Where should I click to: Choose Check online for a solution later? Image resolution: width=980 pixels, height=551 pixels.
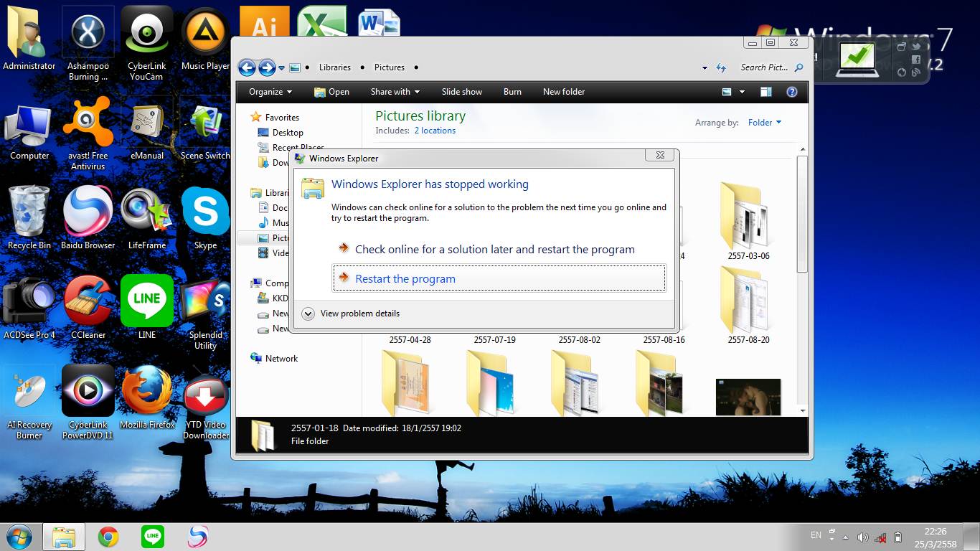[x=495, y=249]
